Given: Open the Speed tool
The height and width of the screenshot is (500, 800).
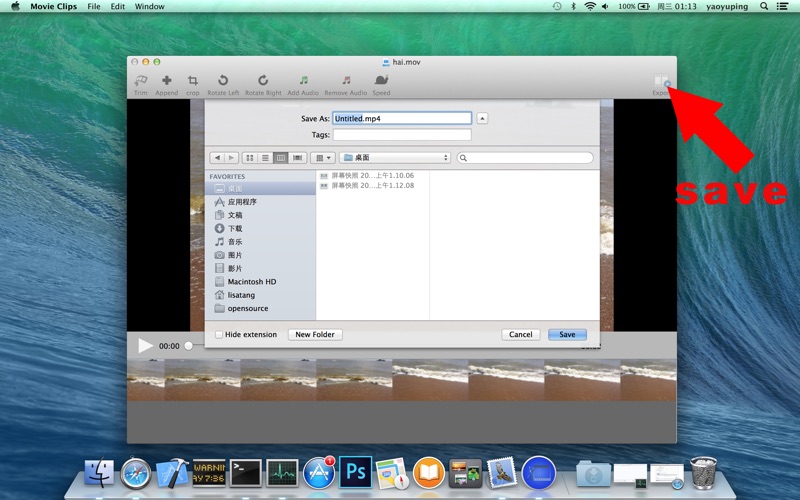Looking at the screenshot, I should pyautogui.click(x=381, y=85).
